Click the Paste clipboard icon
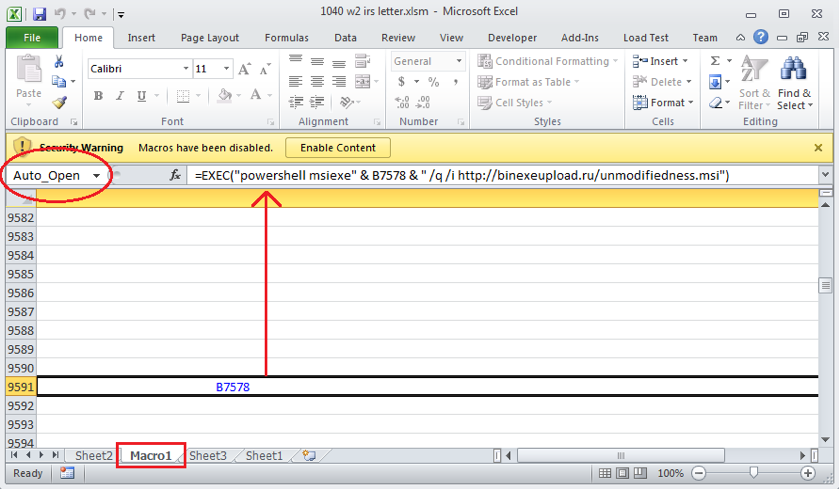Viewport: 839px width, 489px height. click(28, 70)
